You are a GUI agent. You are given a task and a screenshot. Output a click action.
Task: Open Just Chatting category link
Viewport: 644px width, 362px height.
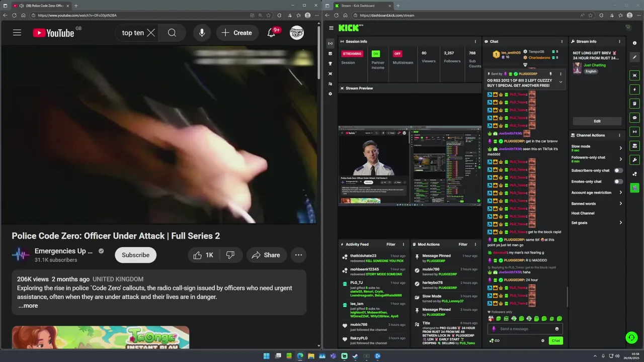(594, 65)
